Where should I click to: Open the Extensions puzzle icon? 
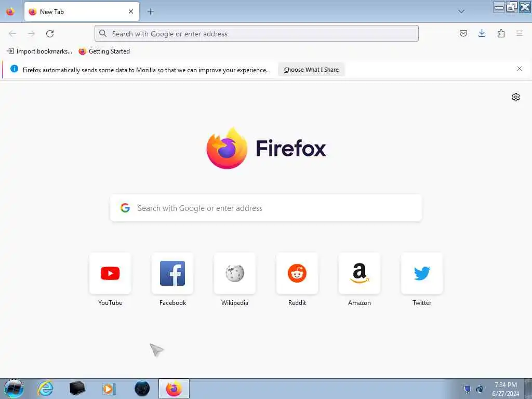pyautogui.click(x=501, y=33)
